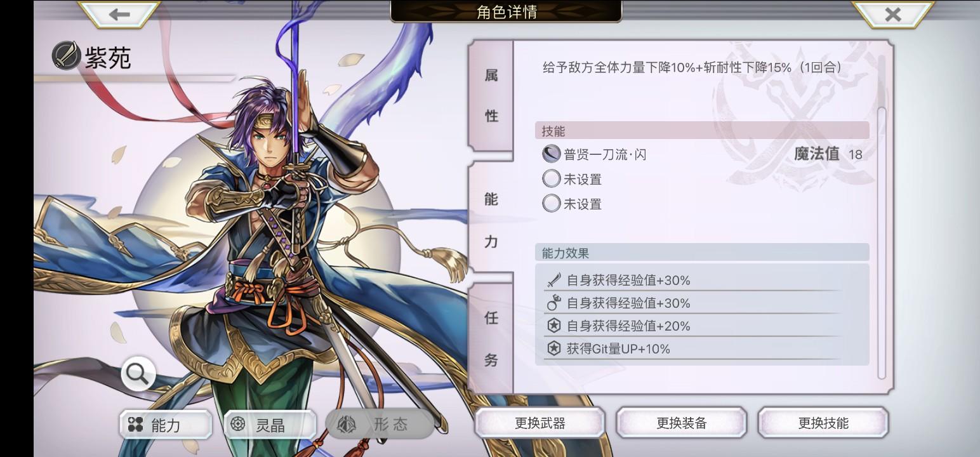Viewport: 980px width, 457px height.
Task: Click the skill icon for 普贤一刀流·闪
Action: pyautogui.click(x=551, y=154)
